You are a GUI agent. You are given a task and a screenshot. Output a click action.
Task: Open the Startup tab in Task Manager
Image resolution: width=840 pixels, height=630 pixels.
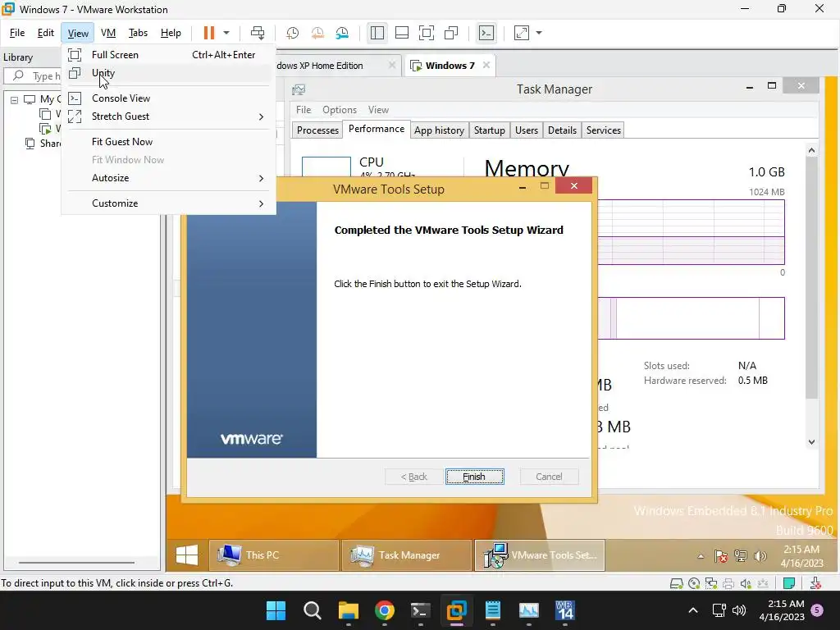click(x=490, y=130)
